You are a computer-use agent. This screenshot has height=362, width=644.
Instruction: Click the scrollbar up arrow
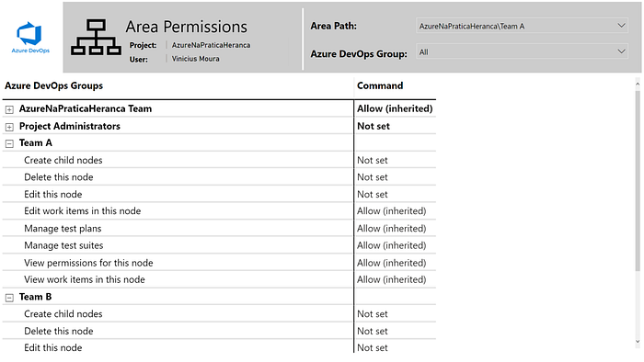click(x=638, y=84)
